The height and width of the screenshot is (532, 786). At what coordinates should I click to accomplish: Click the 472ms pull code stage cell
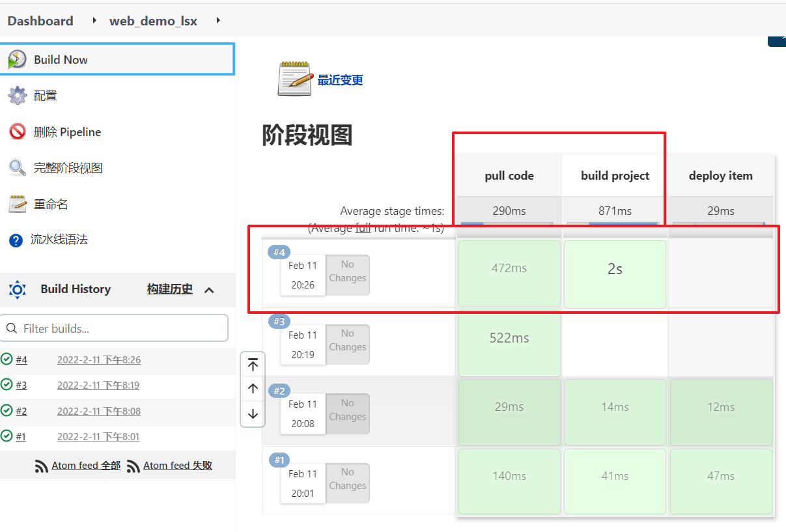509,273
